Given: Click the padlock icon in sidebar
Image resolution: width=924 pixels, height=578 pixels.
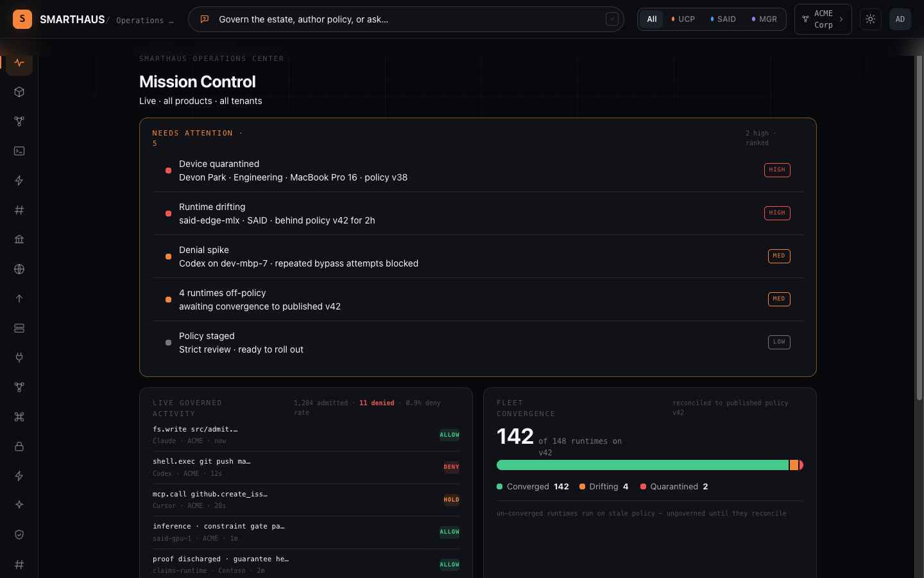Looking at the screenshot, I should pos(19,446).
